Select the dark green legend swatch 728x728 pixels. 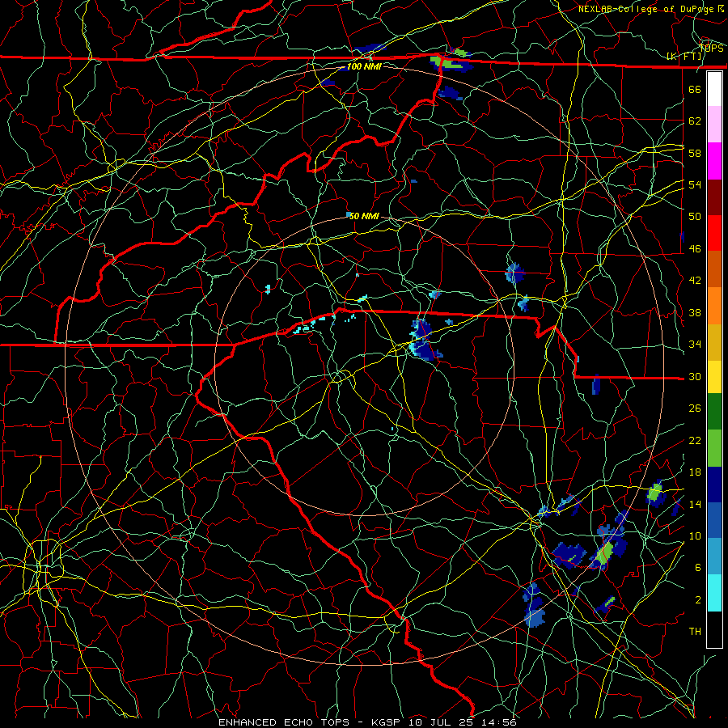(714, 412)
